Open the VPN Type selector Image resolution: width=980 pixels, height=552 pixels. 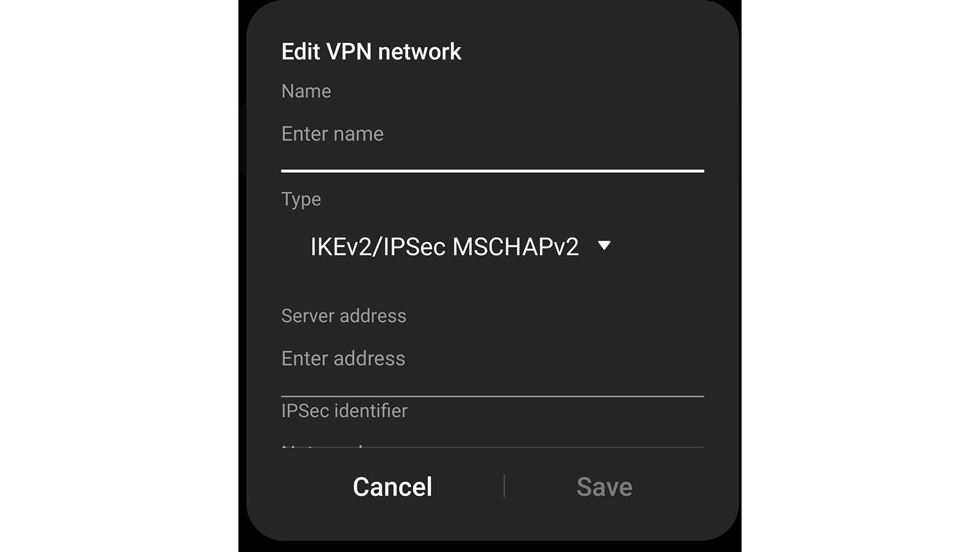(461, 247)
